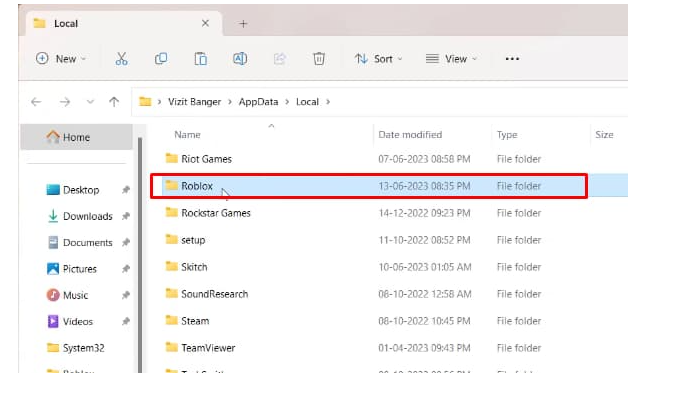This screenshot has width=698, height=393.
Task: Click Local in the breadcrumb path
Action: point(307,102)
